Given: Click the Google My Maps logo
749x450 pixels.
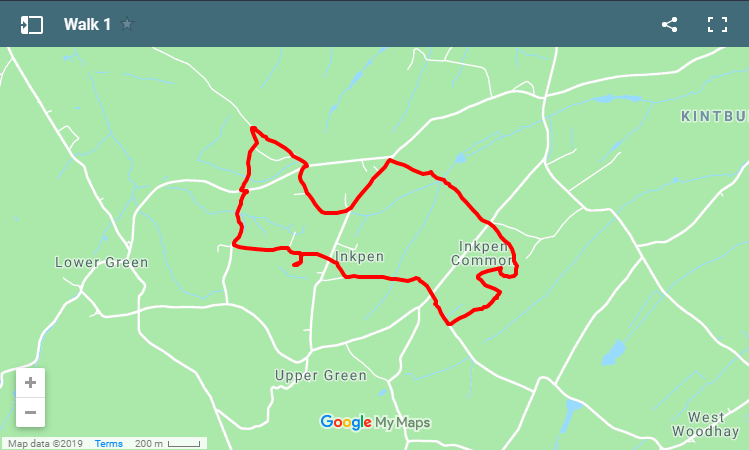Looking at the screenshot, I should [x=375, y=422].
